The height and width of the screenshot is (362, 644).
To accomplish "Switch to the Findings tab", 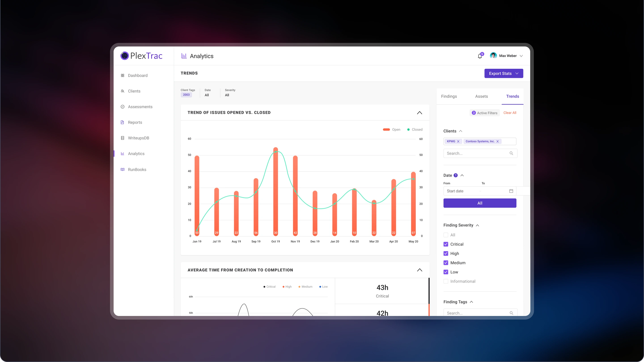I will [x=449, y=97].
